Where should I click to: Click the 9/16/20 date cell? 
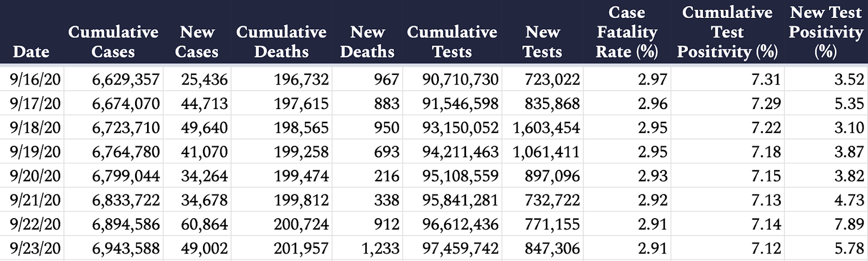[x=35, y=80]
